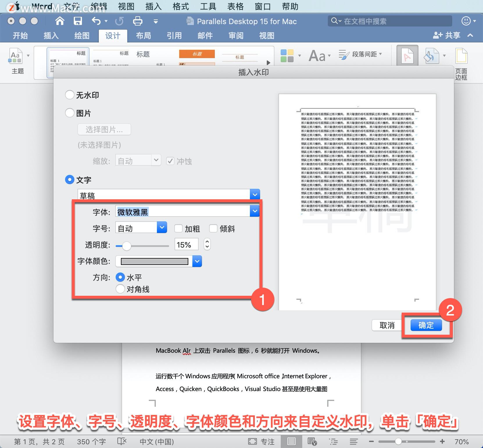
Task: Click the Print icon in the toolbar
Action: (x=137, y=21)
